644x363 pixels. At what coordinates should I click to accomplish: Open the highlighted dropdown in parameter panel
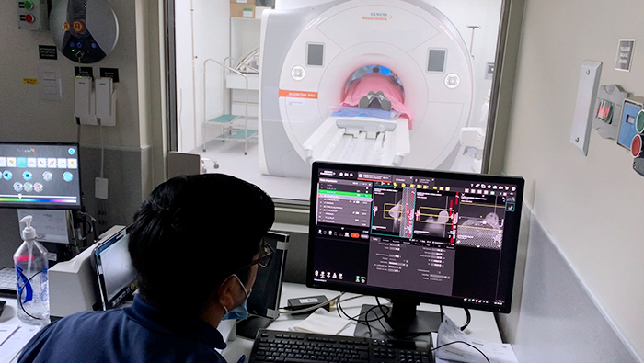[x=395, y=263]
